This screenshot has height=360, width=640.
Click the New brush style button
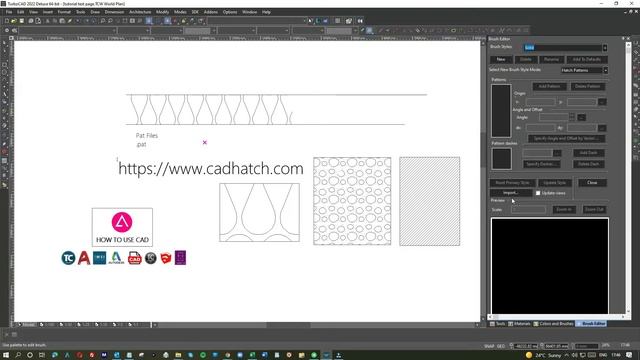pos(501,60)
